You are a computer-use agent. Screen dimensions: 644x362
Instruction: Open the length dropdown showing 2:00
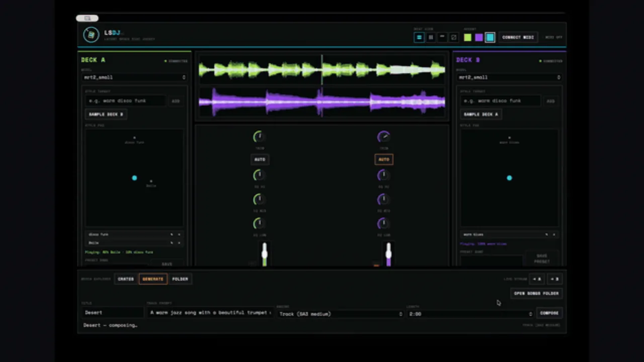coord(470,314)
